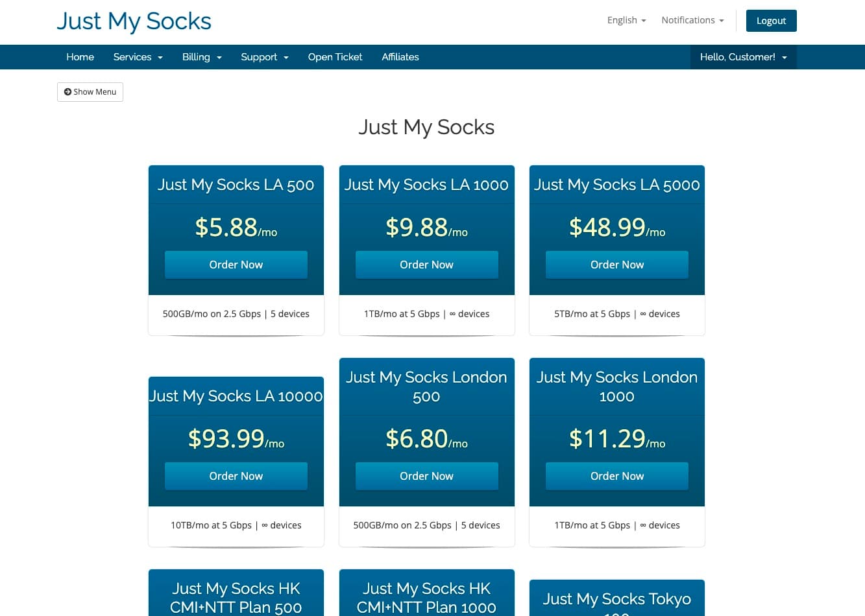Viewport: 865px width, 616px height.
Task: Click the $6.80/mo price text
Action: coord(427,439)
